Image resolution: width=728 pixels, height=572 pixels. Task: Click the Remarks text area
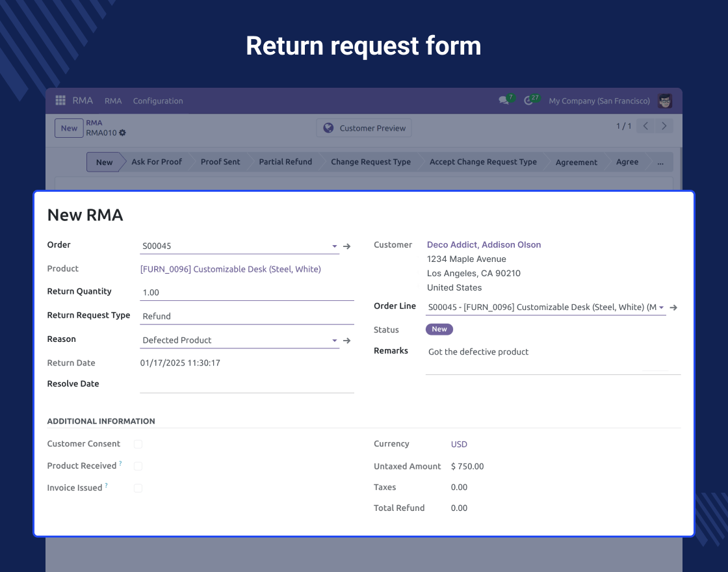(553, 359)
